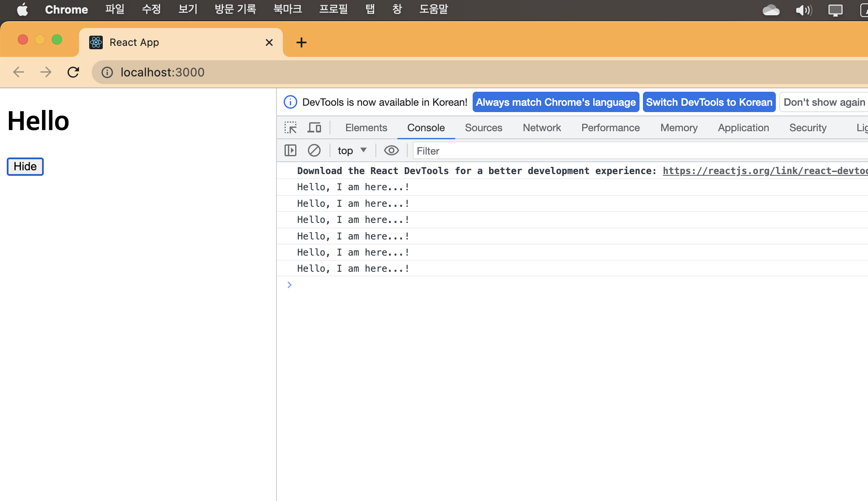Click the console prompt chevron
The image size is (868, 501).
pos(290,285)
